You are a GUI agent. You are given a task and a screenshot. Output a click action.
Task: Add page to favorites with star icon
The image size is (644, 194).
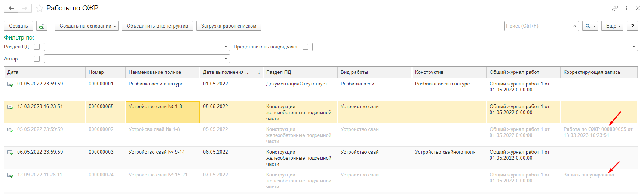pyautogui.click(x=40, y=8)
